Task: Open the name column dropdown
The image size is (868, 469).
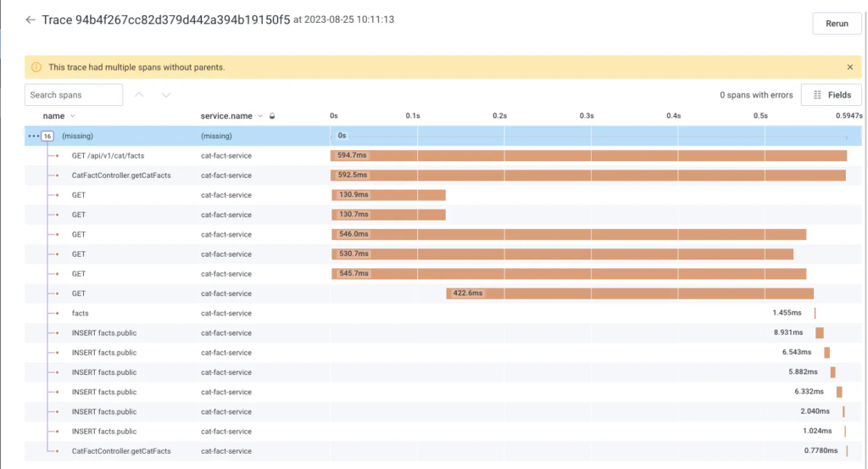Action: 73,115
